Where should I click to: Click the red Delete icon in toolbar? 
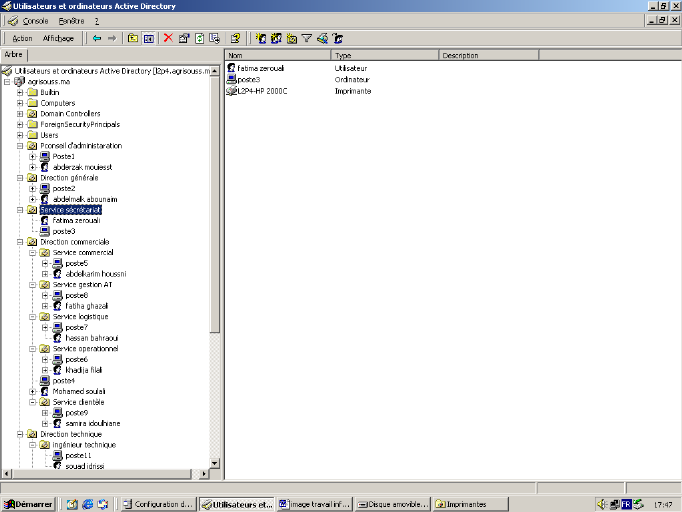click(168, 38)
